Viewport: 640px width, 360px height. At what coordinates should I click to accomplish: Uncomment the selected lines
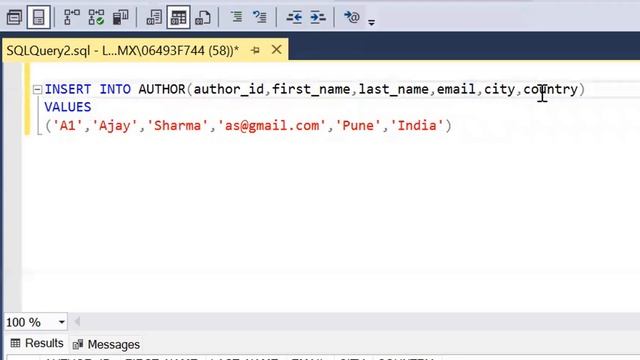point(260,17)
